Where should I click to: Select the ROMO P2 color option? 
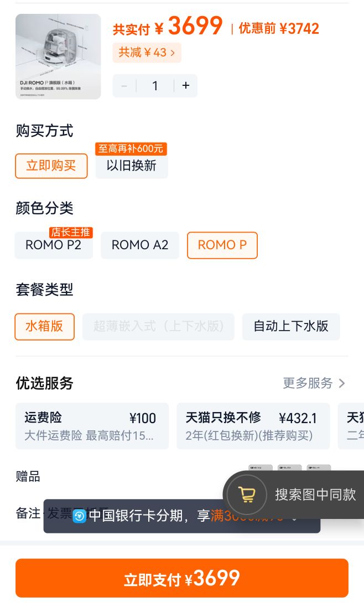pos(54,245)
